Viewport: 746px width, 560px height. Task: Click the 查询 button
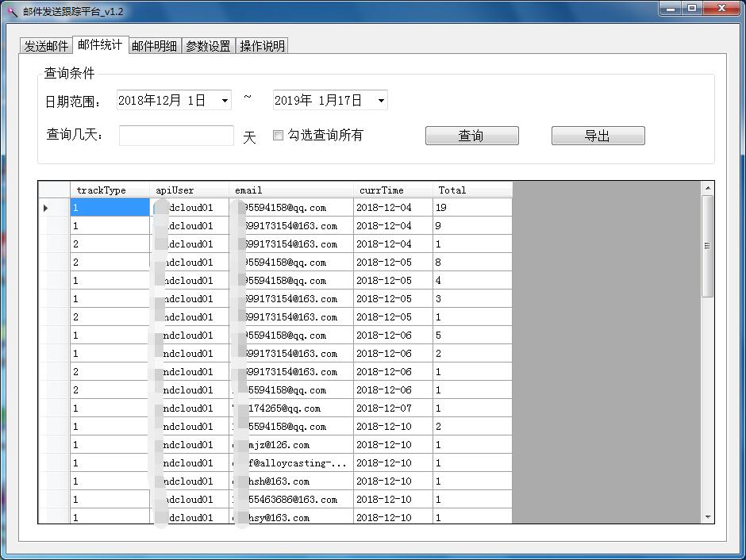coord(472,136)
